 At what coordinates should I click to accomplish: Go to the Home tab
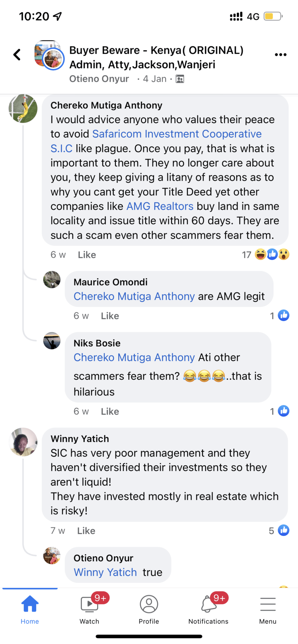30,609
